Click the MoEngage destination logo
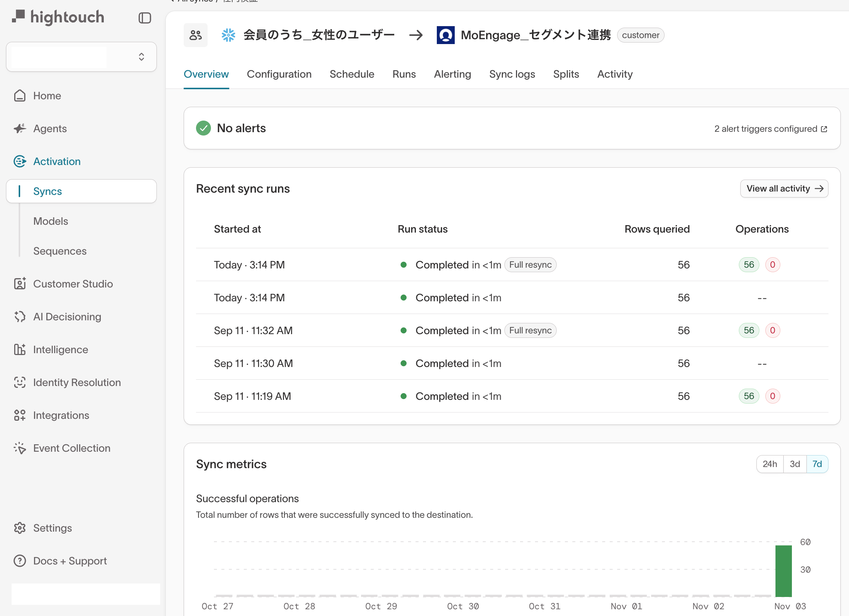The image size is (849, 616). coord(445,35)
